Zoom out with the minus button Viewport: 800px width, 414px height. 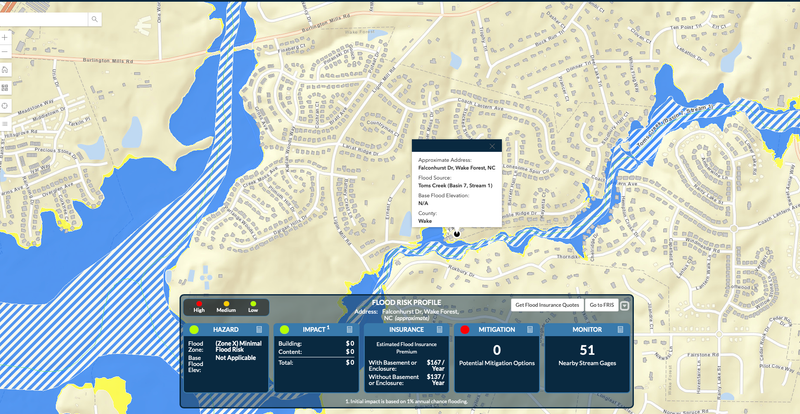pos(5,52)
